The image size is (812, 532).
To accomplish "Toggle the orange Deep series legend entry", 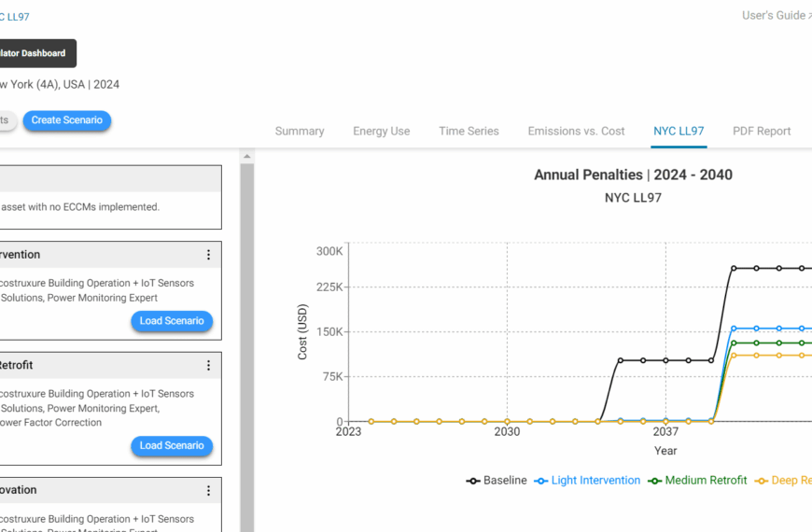I will pos(782,481).
